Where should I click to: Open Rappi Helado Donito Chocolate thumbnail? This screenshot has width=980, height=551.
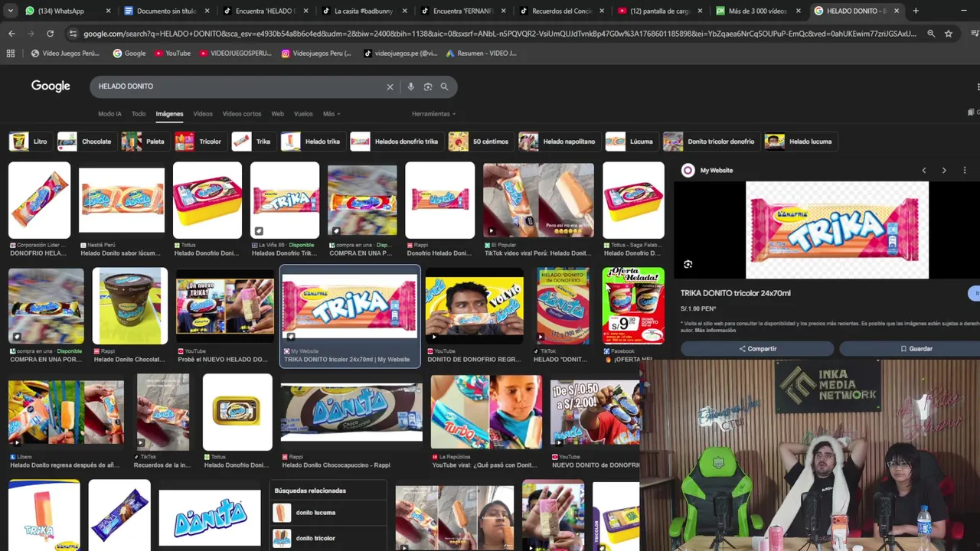[130, 306]
